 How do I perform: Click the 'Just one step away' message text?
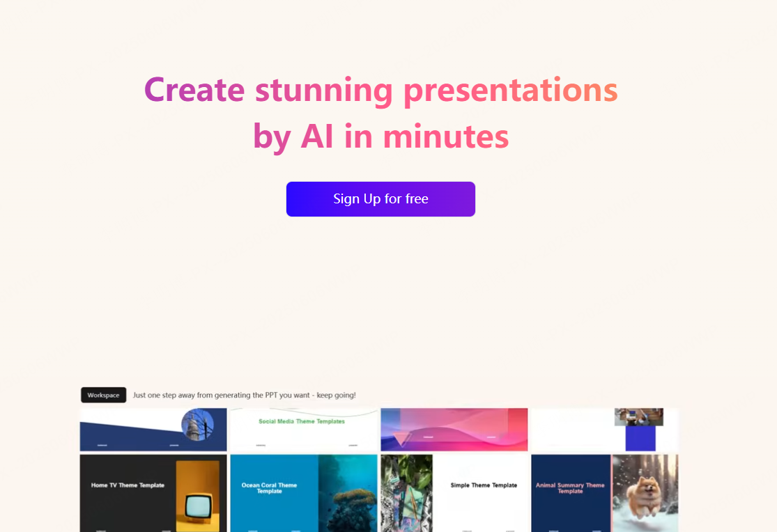244,395
